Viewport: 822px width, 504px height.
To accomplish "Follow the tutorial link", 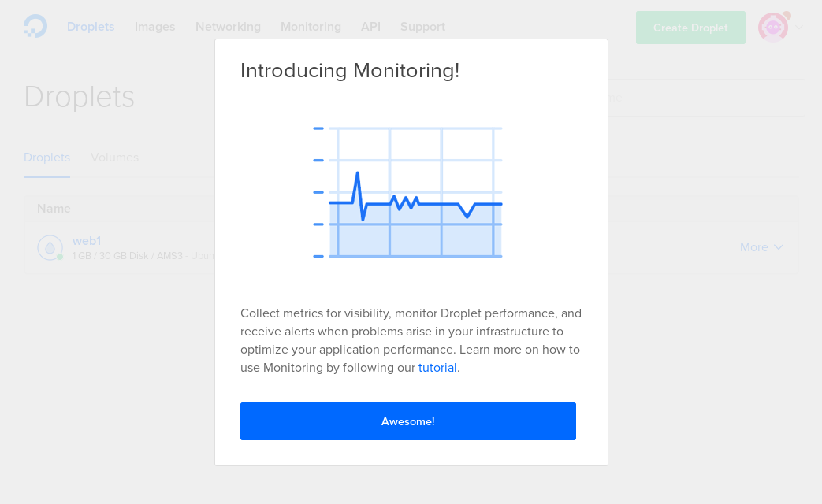I will click(x=437, y=368).
